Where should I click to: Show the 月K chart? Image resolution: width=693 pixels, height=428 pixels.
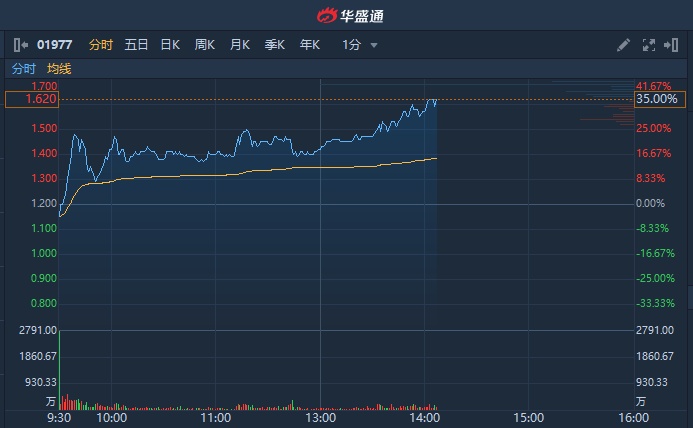[240, 45]
